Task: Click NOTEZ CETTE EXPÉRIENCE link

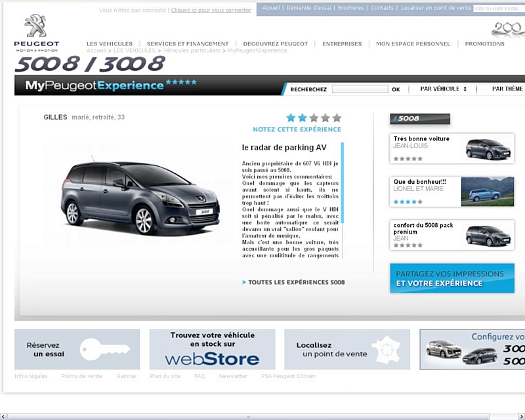Action: [x=297, y=130]
